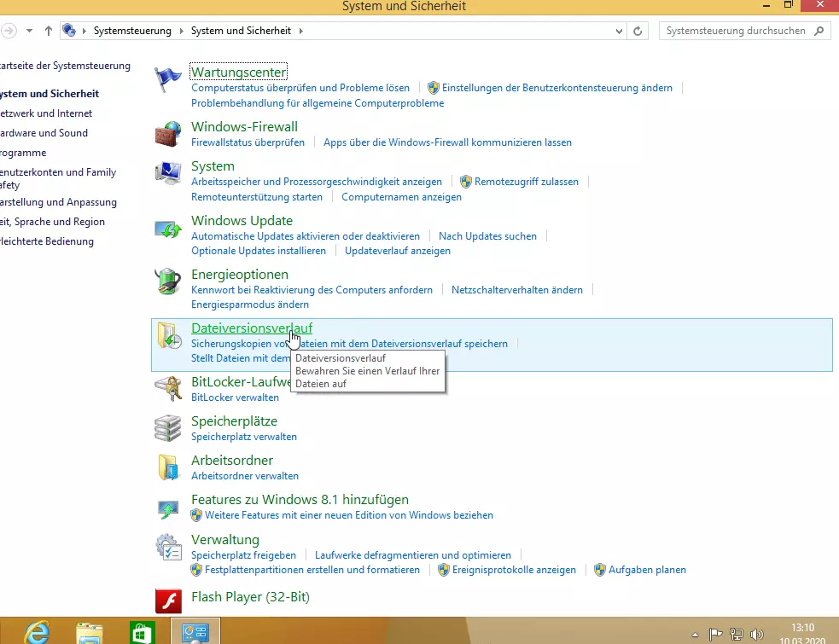Image resolution: width=839 pixels, height=644 pixels.
Task: Click the Windows Update icon
Action: 168,229
